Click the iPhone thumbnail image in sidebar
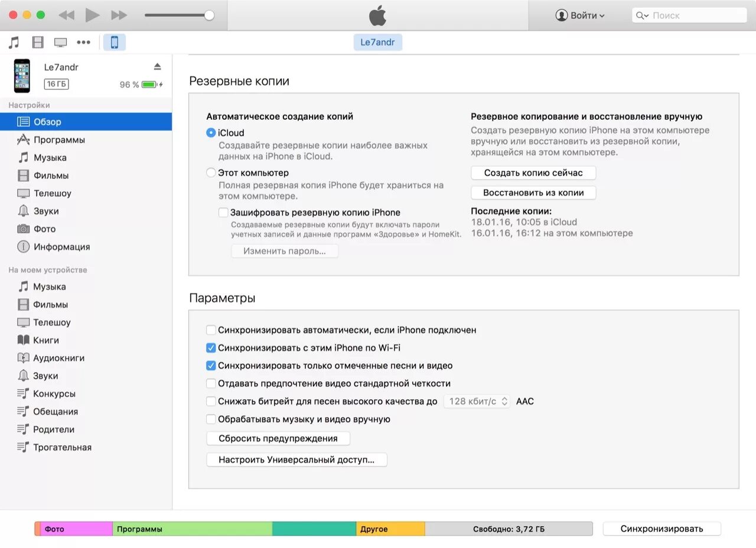Image resolution: width=756 pixels, height=548 pixels. coord(22,76)
